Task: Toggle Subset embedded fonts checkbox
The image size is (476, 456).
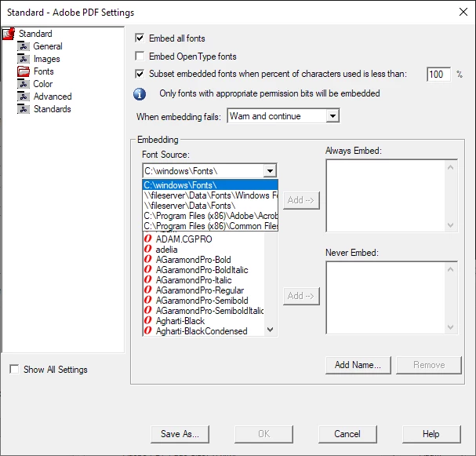Action: [x=140, y=74]
